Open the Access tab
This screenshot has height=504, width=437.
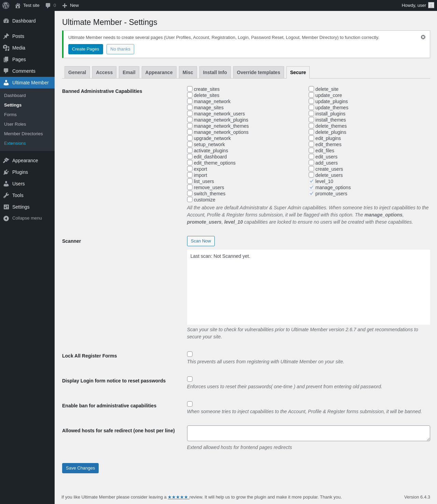click(x=104, y=72)
